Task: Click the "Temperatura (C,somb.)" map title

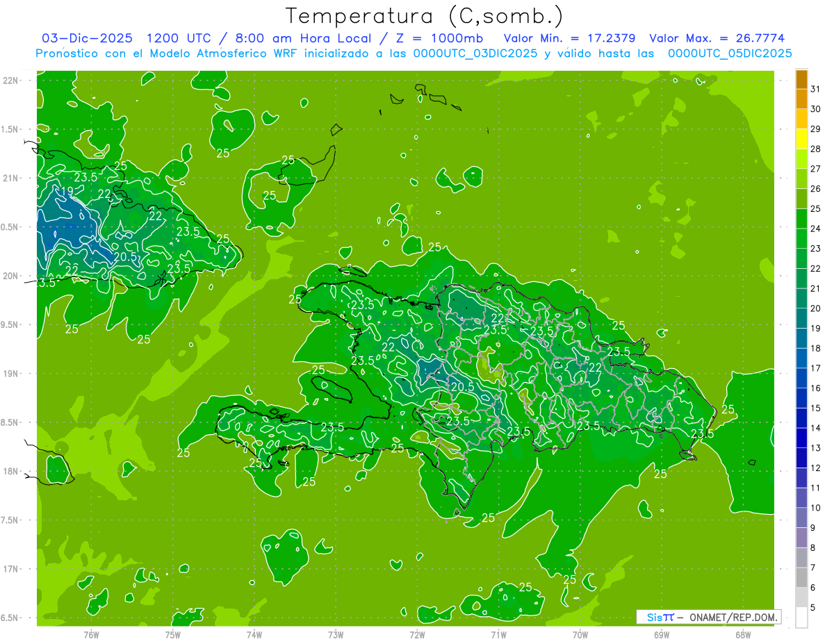Action: 424,17
